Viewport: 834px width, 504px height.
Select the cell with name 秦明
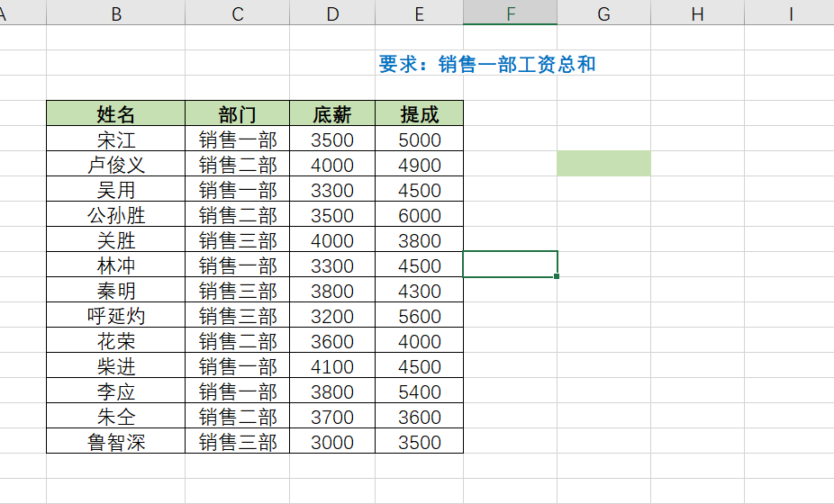click(116, 290)
